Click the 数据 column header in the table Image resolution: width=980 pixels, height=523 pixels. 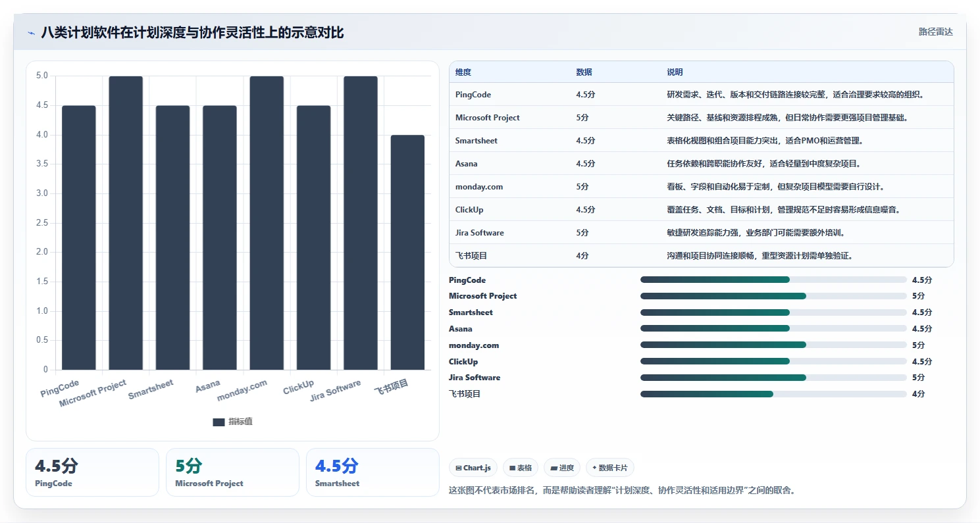pos(584,72)
